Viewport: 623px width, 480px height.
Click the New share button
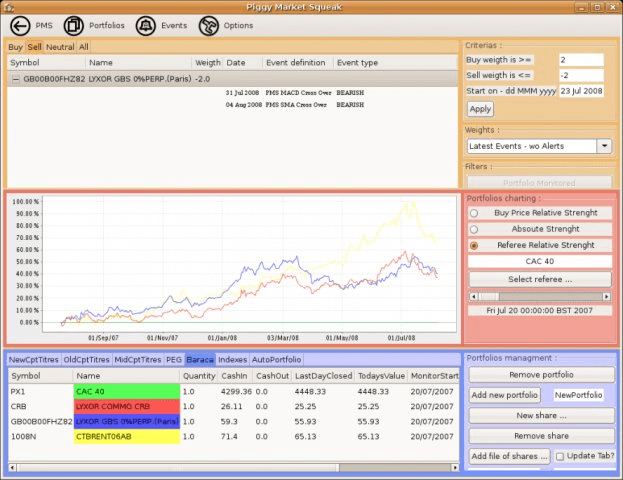(541, 416)
